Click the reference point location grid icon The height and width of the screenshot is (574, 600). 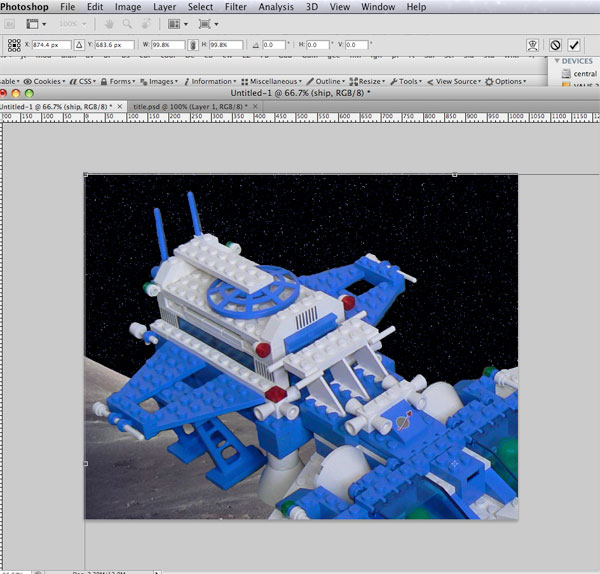[15, 45]
